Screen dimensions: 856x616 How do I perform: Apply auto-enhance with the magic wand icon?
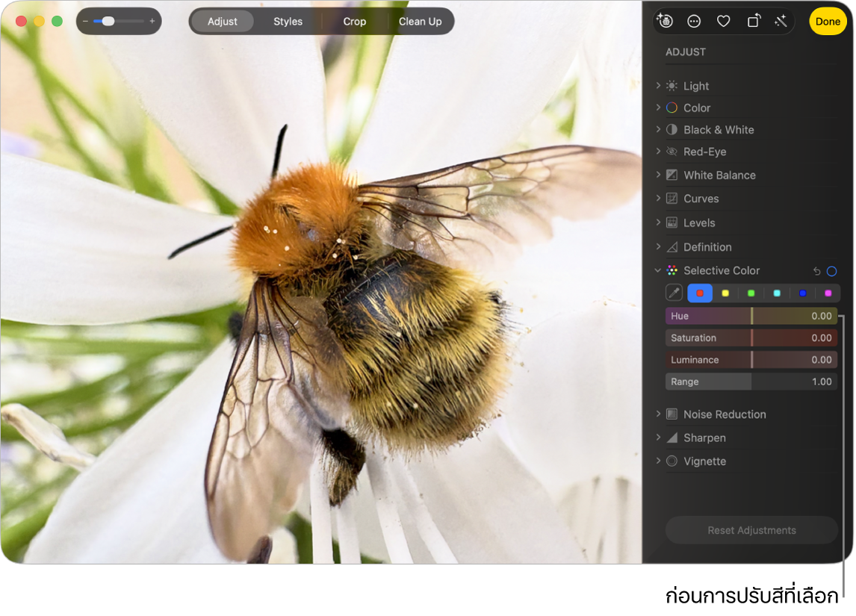(x=781, y=21)
